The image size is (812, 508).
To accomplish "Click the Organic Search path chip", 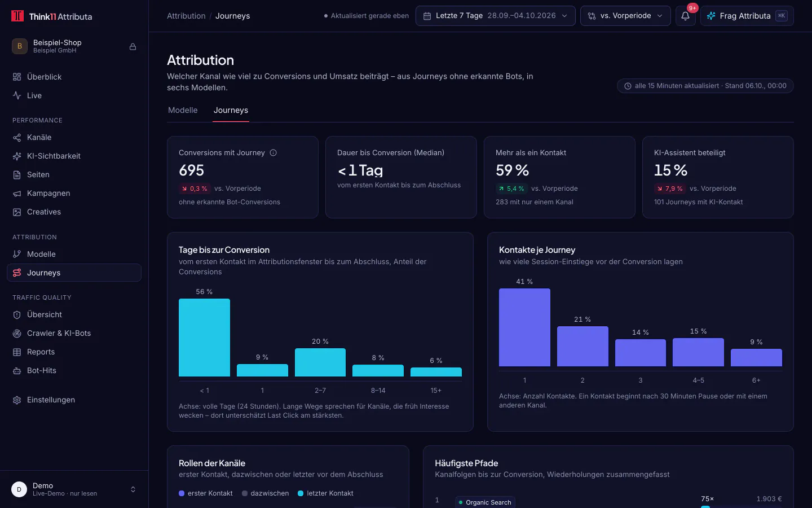I will click(485, 502).
